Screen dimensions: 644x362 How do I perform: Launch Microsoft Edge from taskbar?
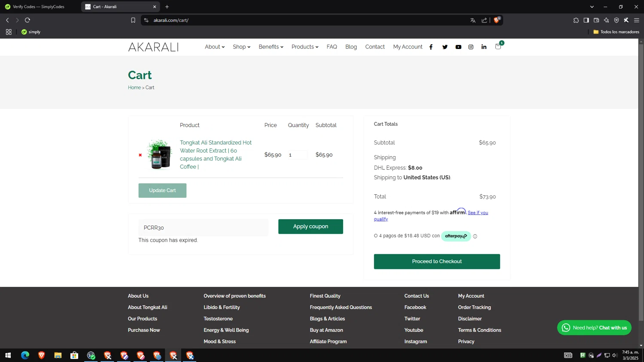25,355
